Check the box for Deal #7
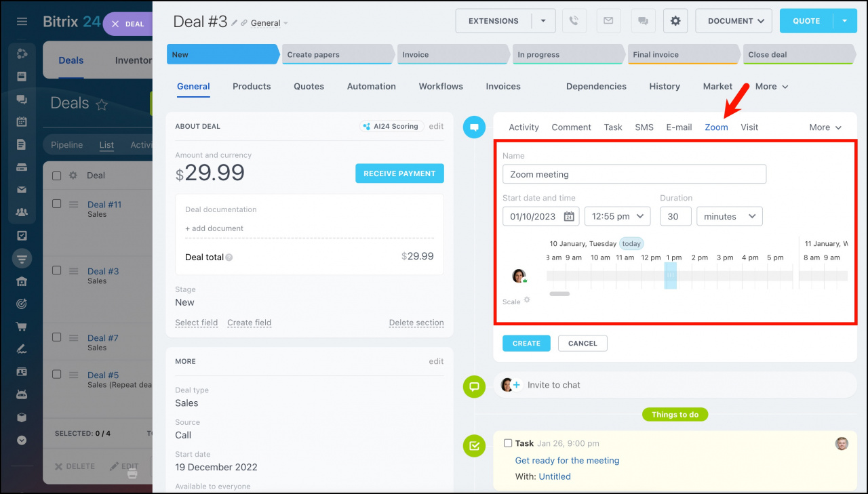The image size is (868, 494). tap(57, 337)
